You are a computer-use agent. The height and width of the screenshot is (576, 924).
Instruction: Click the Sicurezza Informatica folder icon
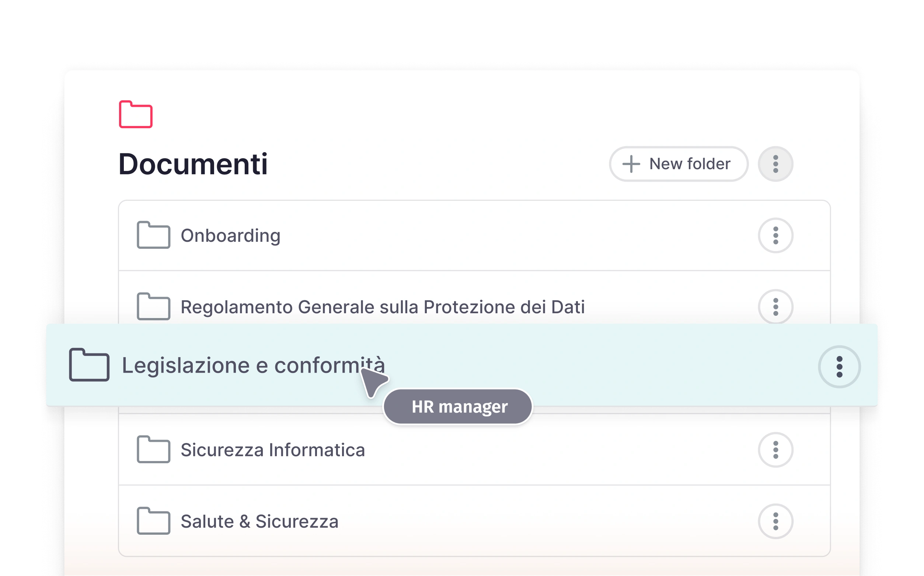tap(153, 449)
